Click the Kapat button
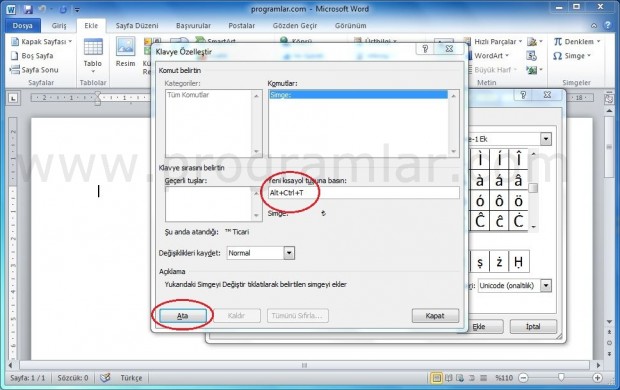Viewport: 620px width, 390px height. click(435, 316)
